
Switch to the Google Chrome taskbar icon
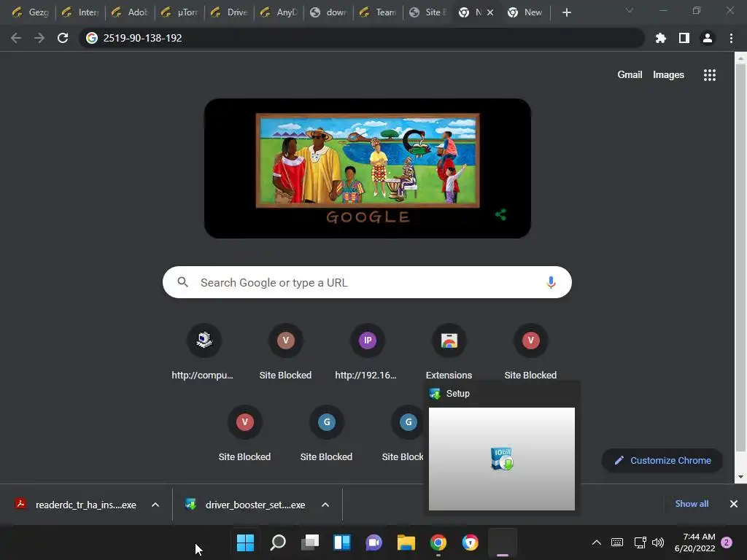[438, 542]
